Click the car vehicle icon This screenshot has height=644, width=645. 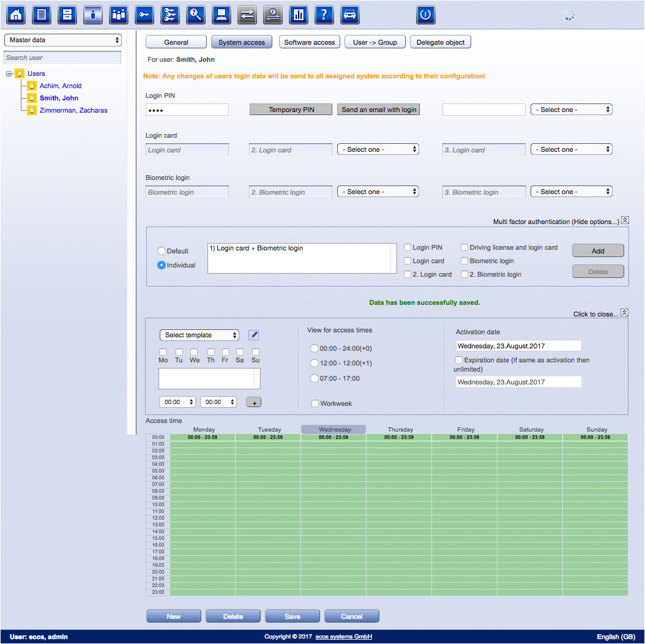[x=350, y=15]
